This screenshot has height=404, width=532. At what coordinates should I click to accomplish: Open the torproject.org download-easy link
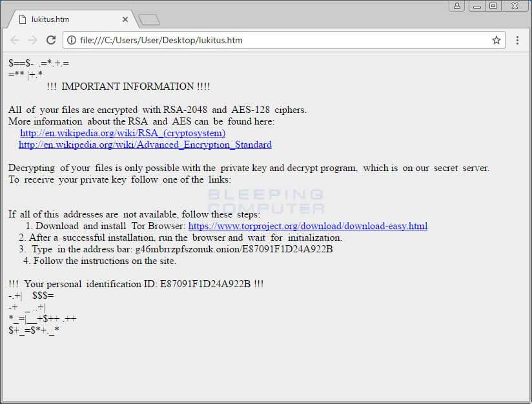308,226
